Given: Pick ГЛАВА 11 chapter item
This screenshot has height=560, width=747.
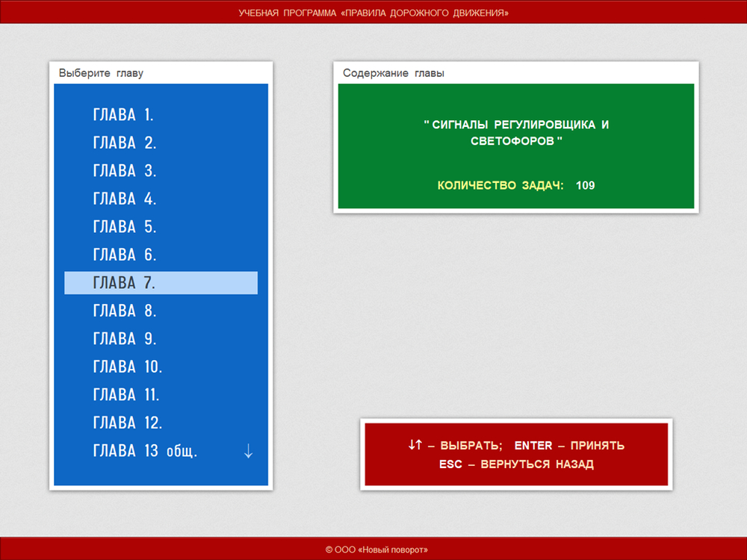Looking at the screenshot, I should [x=126, y=395].
